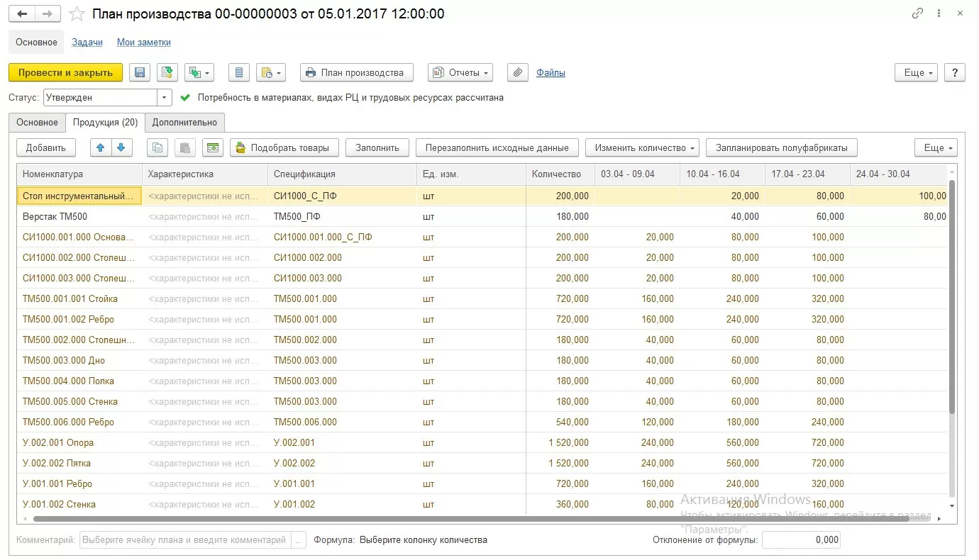Open the Задачи navigation link
The height and width of the screenshot is (560, 979).
click(x=87, y=43)
